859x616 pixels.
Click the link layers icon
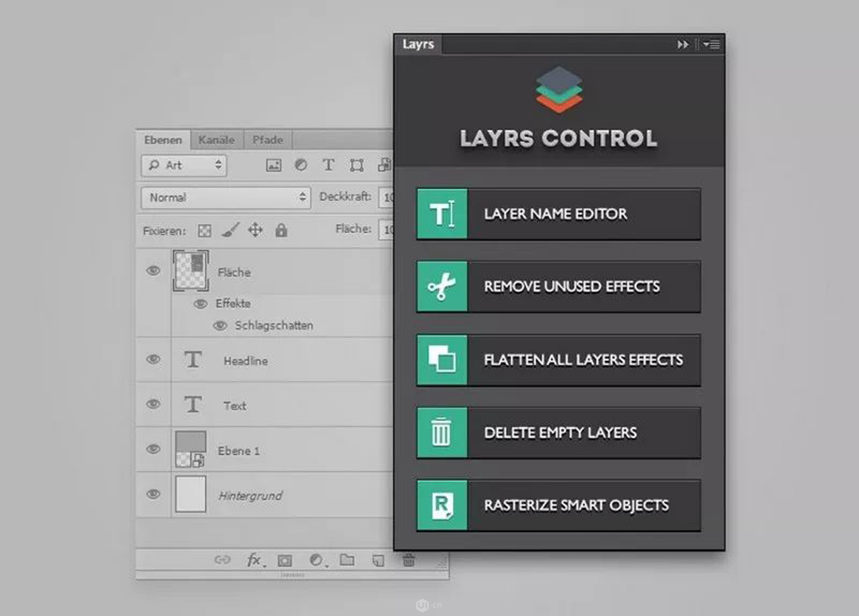coord(222,560)
